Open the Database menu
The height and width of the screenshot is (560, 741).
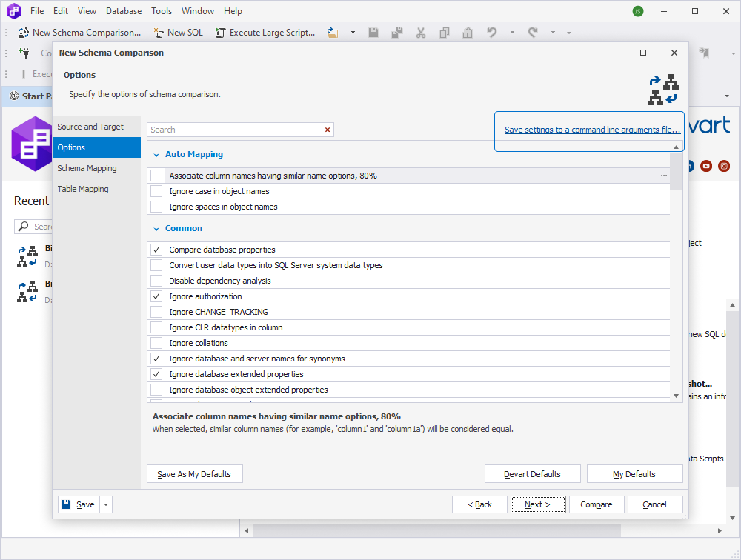pos(124,11)
